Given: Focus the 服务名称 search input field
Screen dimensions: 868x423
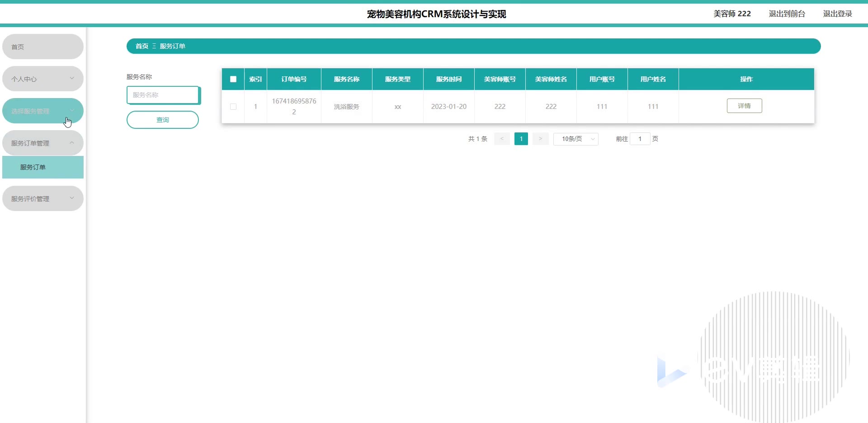Looking at the screenshot, I should [163, 95].
